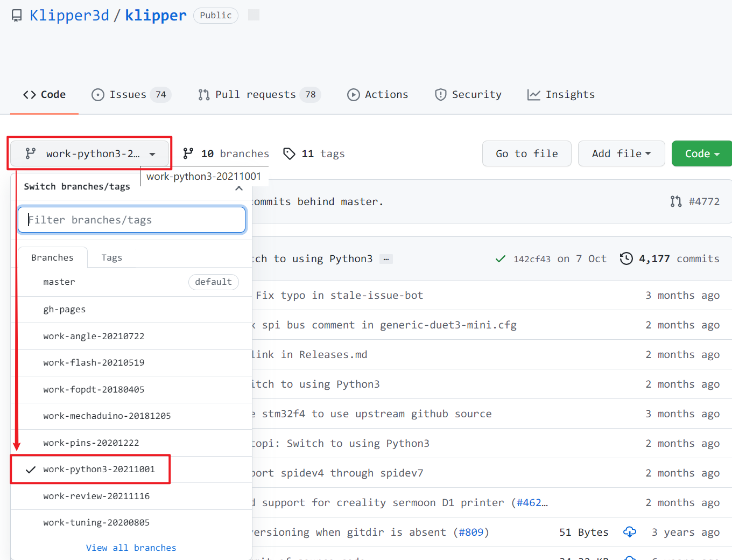Open the Security tab
732x560 pixels.
click(x=468, y=95)
